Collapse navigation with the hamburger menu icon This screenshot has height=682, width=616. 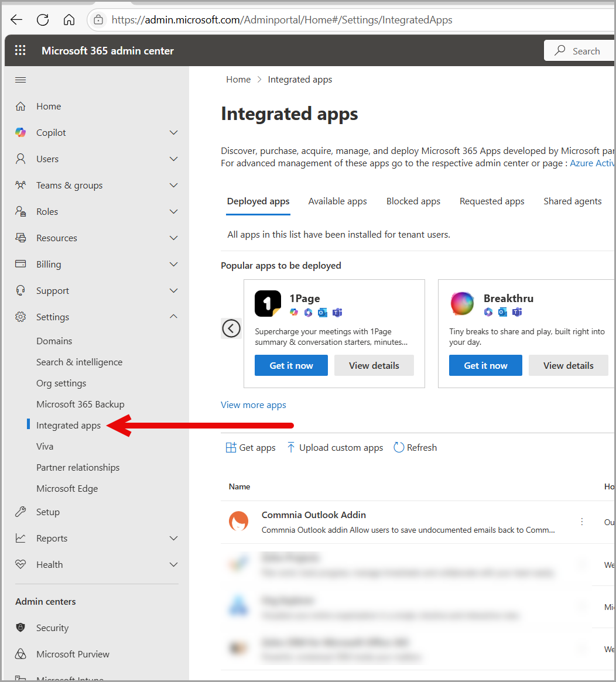20,80
